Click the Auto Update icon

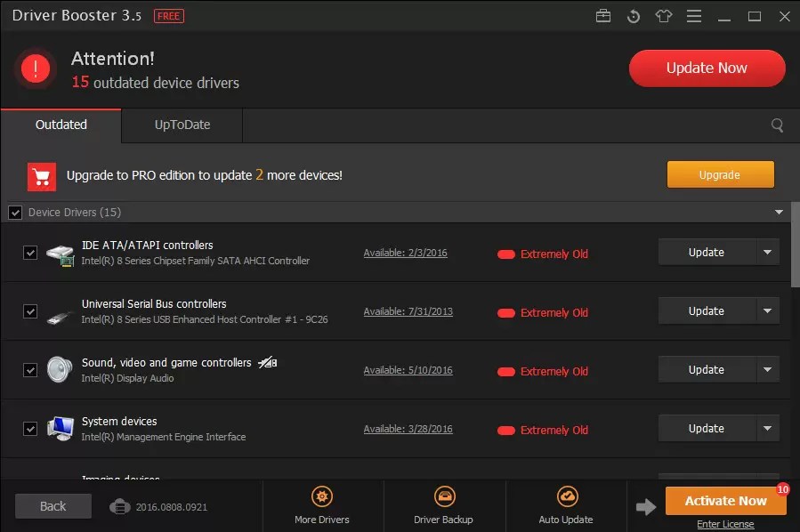566,495
